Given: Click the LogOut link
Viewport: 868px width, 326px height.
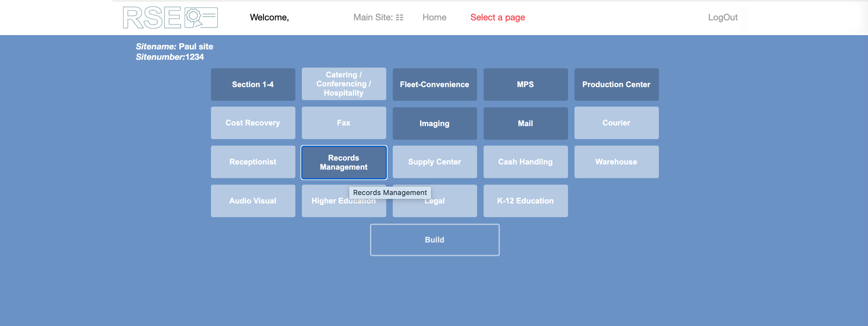Looking at the screenshot, I should (x=722, y=17).
